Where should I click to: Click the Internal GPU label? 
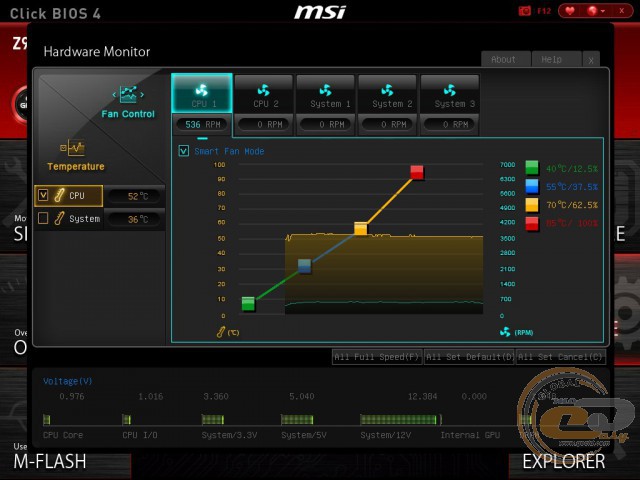click(x=470, y=435)
